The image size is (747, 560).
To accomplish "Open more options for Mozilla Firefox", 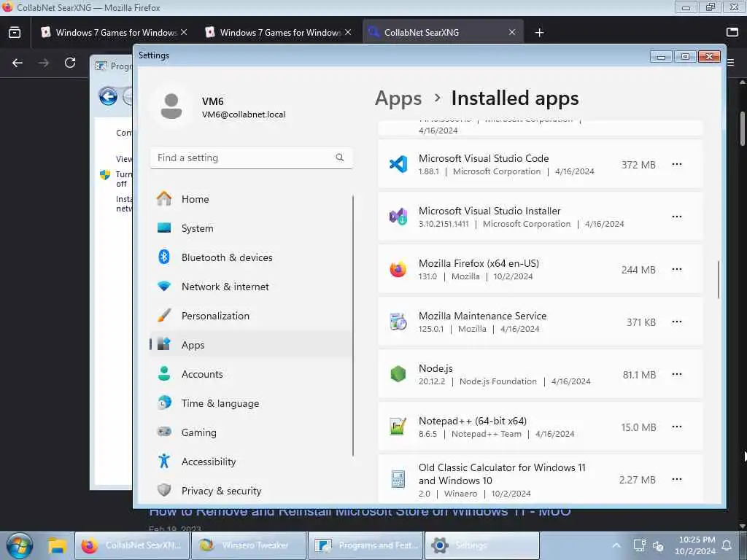I will coord(676,270).
